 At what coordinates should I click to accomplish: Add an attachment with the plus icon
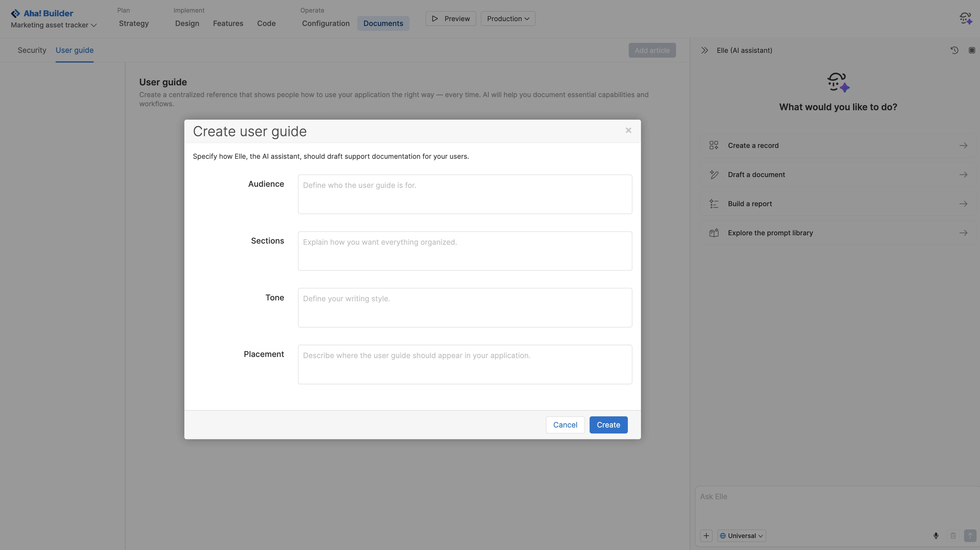click(707, 535)
